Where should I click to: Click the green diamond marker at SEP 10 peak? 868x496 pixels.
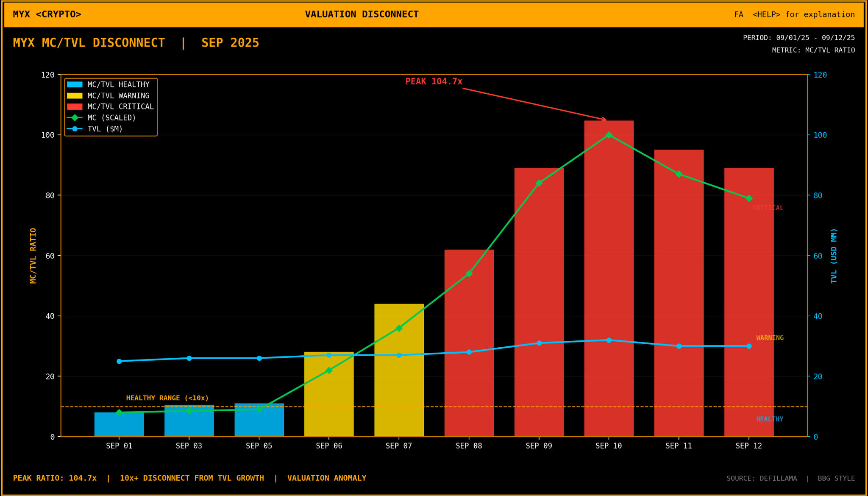[609, 135]
